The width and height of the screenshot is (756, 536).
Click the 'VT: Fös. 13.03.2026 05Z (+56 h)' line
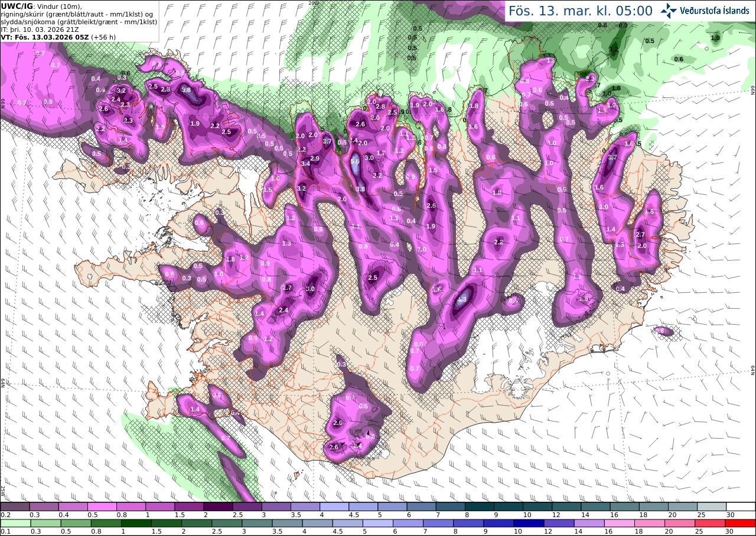tap(58, 37)
